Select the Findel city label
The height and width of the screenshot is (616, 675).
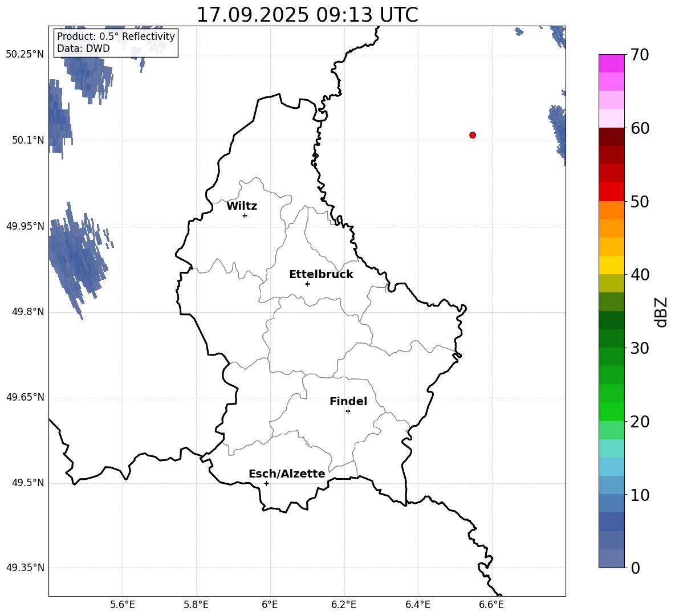click(x=348, y=401)
